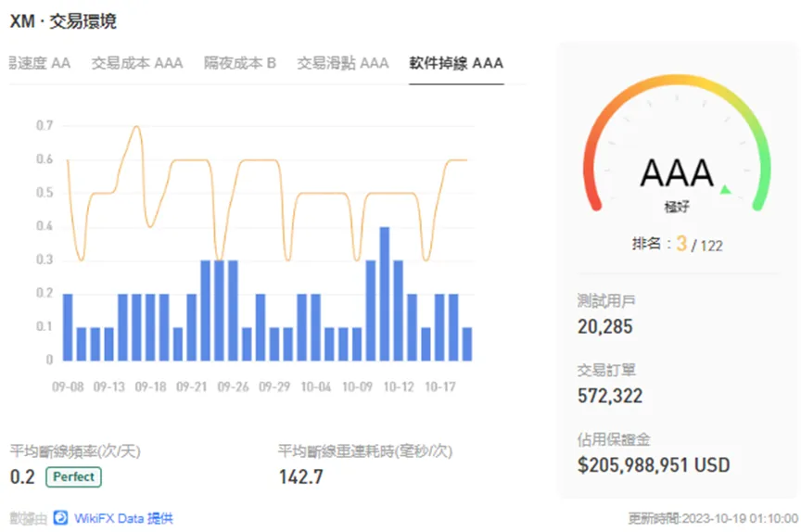Screen dimensions: 801x532
Task: Click the 572,322 orders value
Action: pyautogui.click(x=610, y=396)
